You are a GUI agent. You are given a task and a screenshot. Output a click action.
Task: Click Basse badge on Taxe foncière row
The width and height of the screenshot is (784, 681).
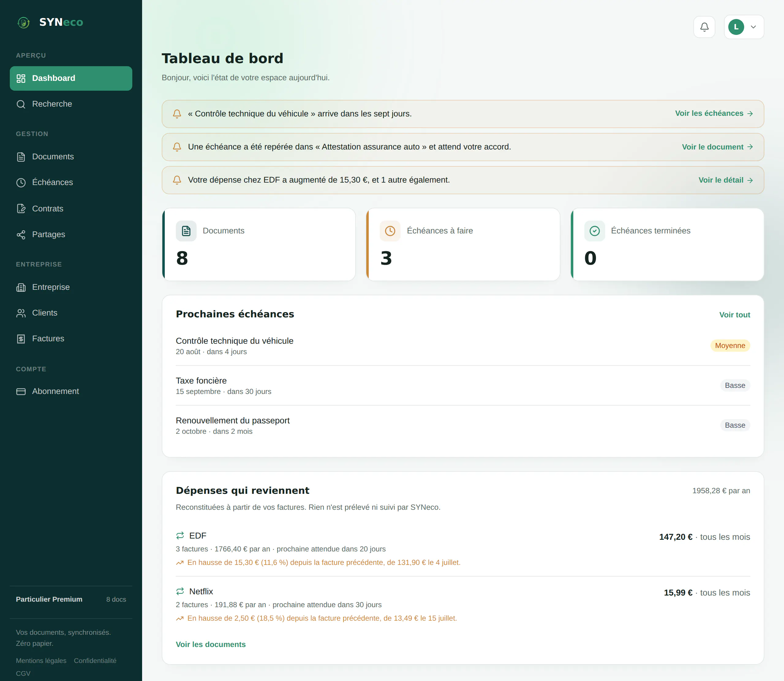coord(735,386)
